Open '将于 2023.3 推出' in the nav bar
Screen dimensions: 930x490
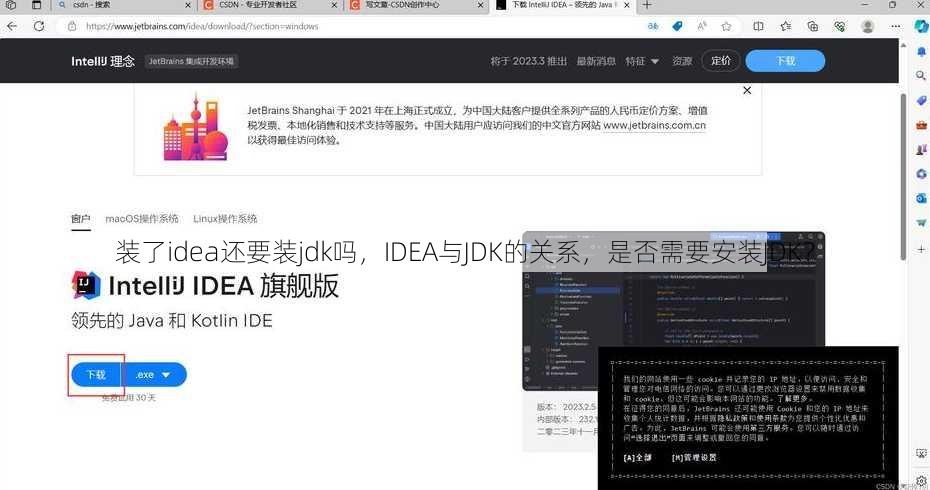[528, 61]
